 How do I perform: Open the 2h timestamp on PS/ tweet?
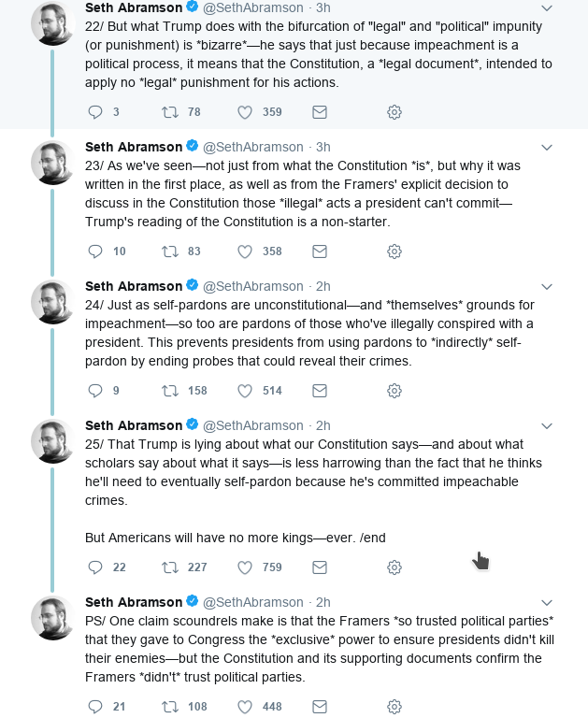[323, 602]
